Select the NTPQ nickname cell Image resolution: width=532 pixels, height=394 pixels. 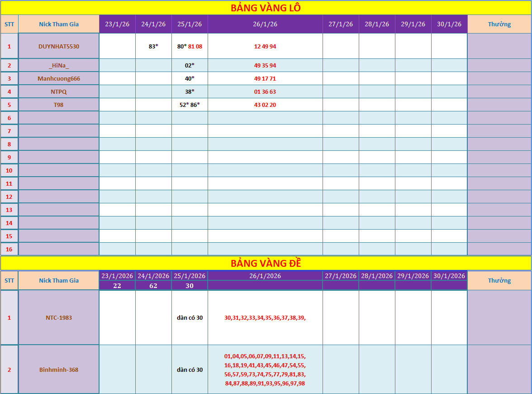(59, 91)
